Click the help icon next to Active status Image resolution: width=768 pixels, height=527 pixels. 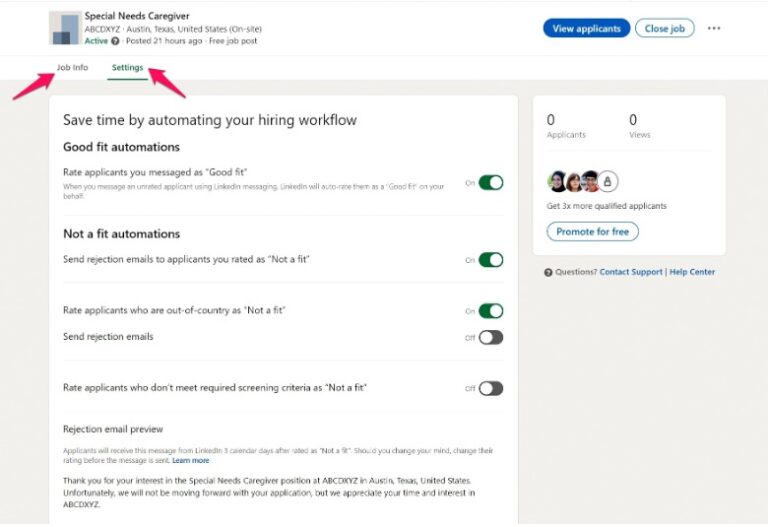pyautogui.click(x=115, y=41)
